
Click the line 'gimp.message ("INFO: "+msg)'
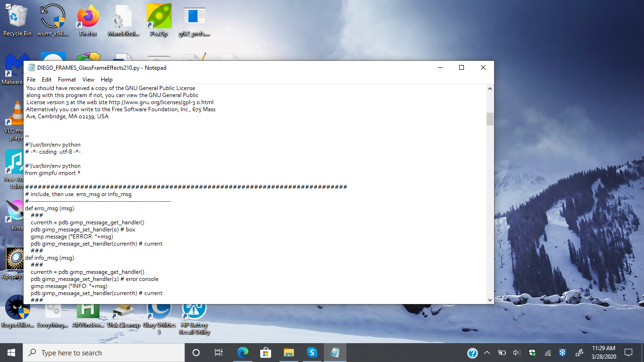69,286
